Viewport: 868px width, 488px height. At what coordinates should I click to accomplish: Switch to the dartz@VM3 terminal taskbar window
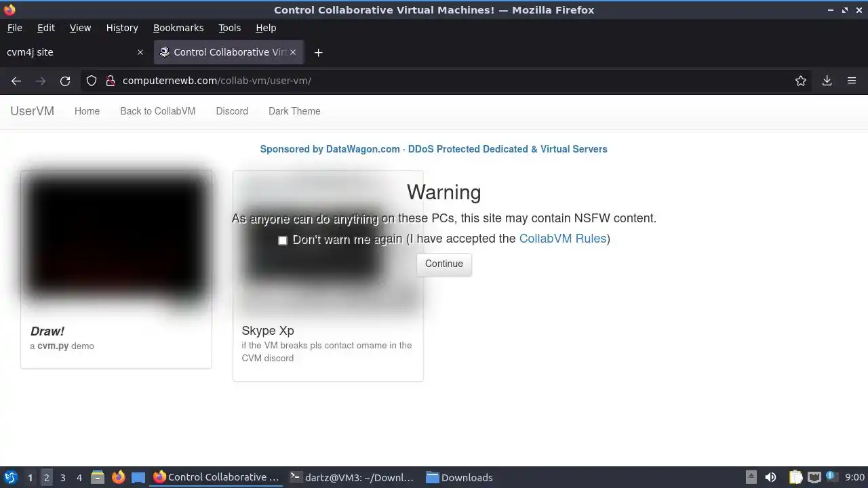[352, 477]
